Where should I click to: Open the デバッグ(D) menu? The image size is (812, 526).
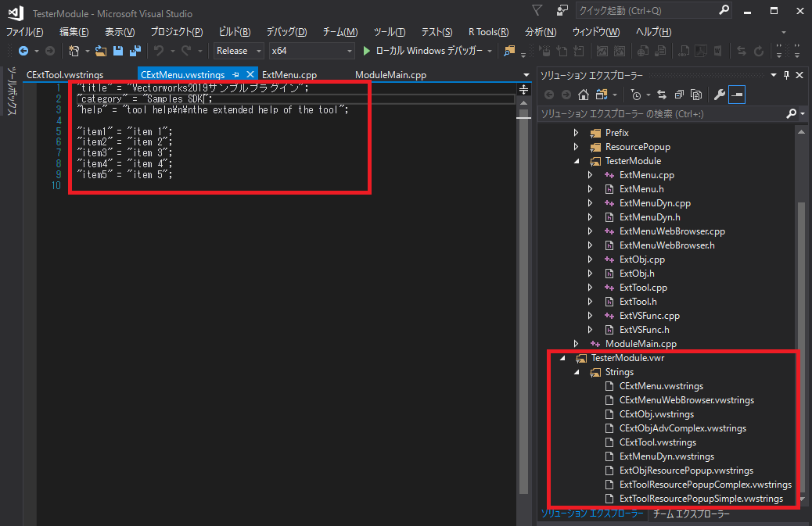tap(286, 32)
